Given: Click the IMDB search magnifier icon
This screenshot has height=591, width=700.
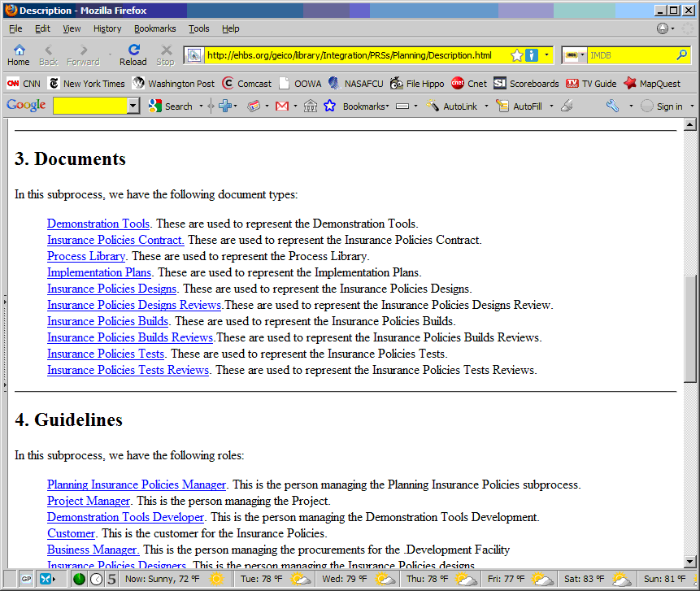Looking at the screenshot, I should pos(681,55).
